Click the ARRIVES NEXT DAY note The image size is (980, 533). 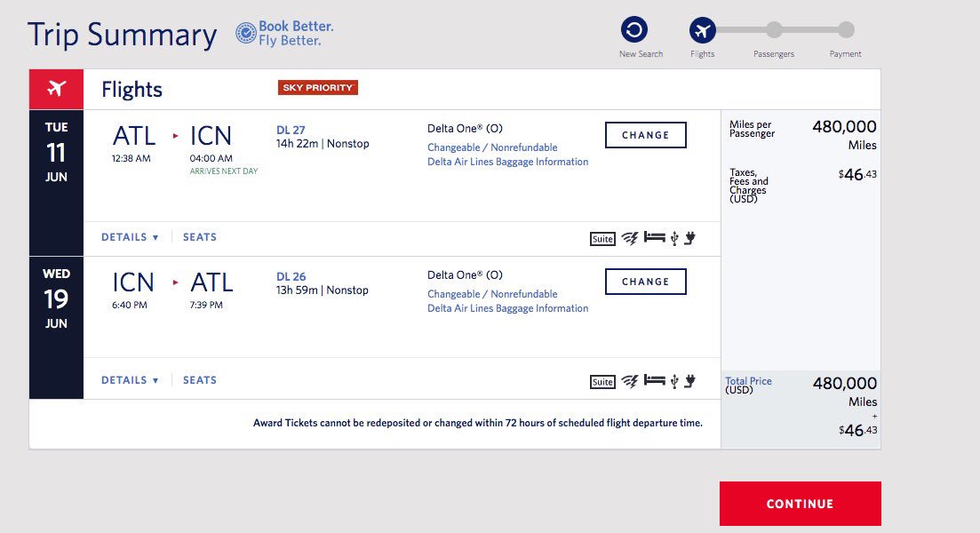pos(224,171)
